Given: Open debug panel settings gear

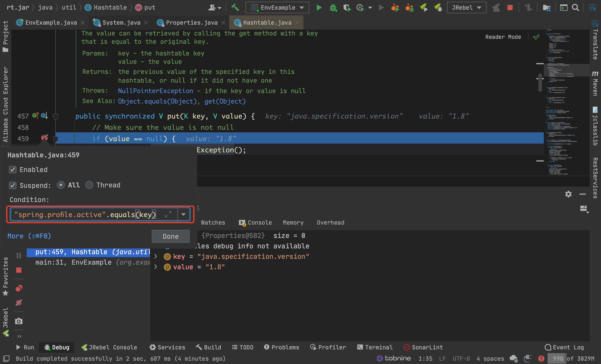Looking at the screenshot, I should 568,194.
